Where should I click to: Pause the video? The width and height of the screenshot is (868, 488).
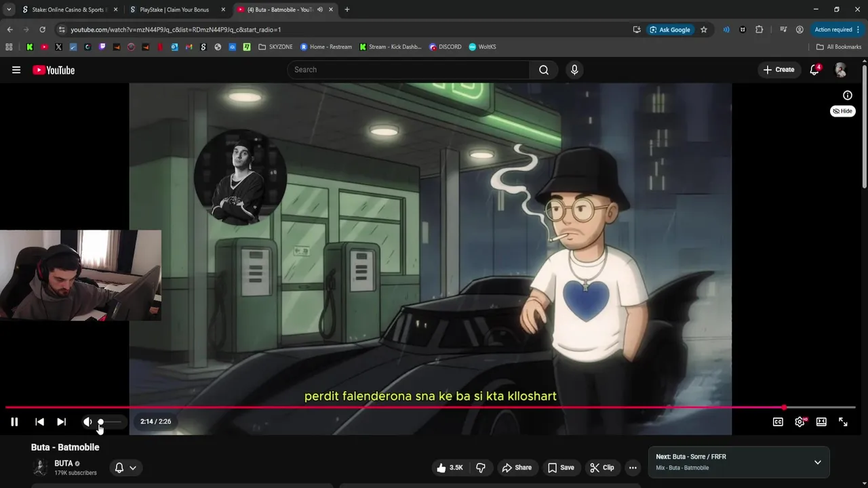point(14,422)
